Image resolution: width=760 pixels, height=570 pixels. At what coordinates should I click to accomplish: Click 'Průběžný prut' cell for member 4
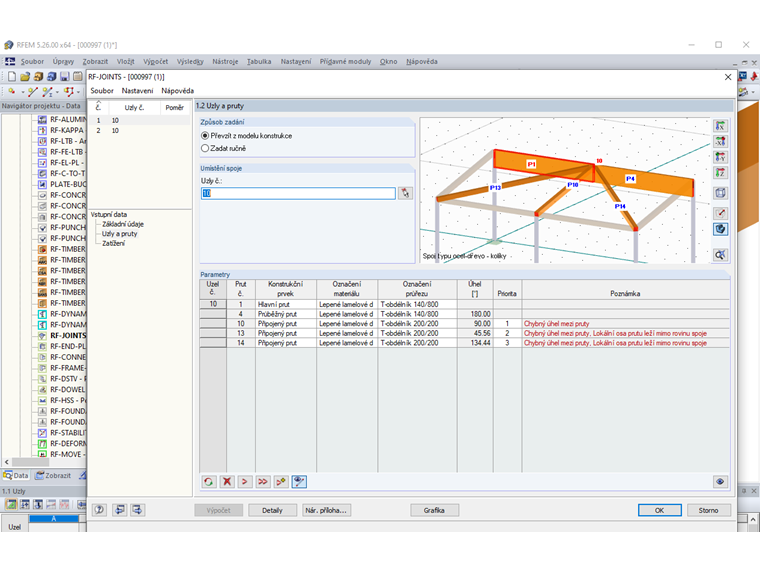(x=286, y=314)
